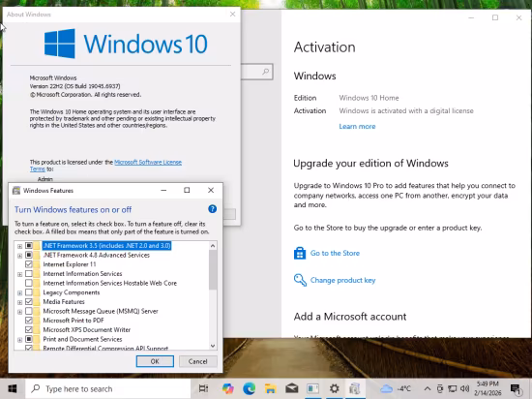Open Task View from the taskbar
The width and height of the screenshot is (532, 399).
point(203,388)
